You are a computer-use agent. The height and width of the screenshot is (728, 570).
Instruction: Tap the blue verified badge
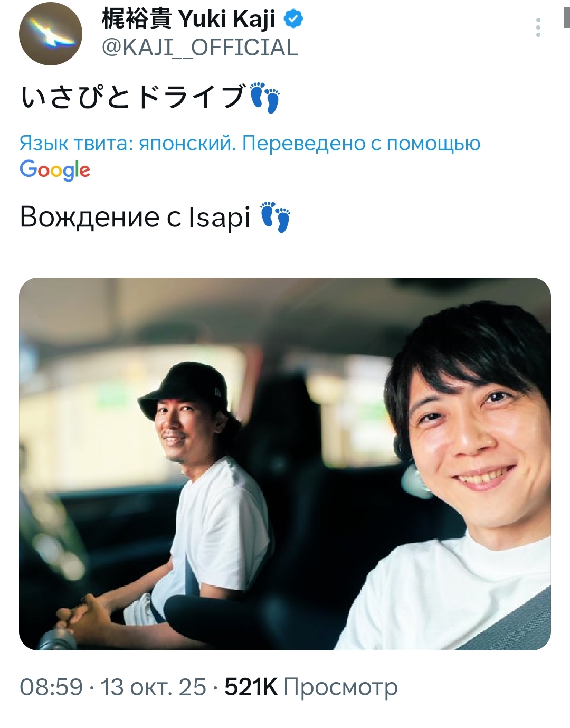[x=293, y=19]
